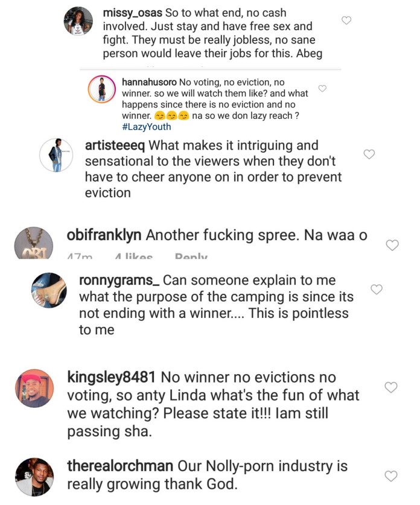Tap heart beside kingsley8481's comment
This screenshot has height=505, width=420.
pyautogui.click(x=391, y=387)
